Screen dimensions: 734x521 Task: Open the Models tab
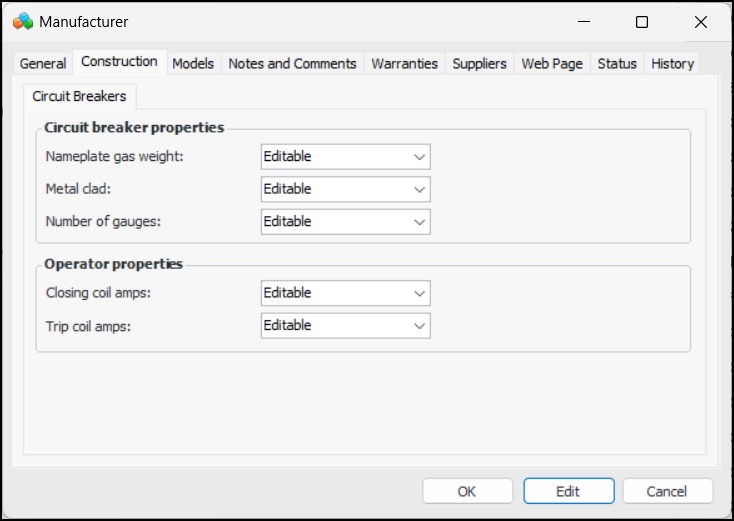193,64
